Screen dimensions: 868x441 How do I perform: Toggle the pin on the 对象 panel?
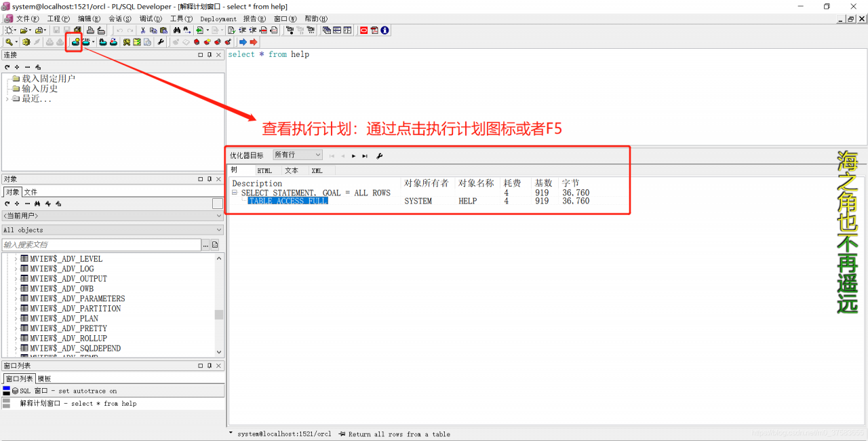coord(210,178)
